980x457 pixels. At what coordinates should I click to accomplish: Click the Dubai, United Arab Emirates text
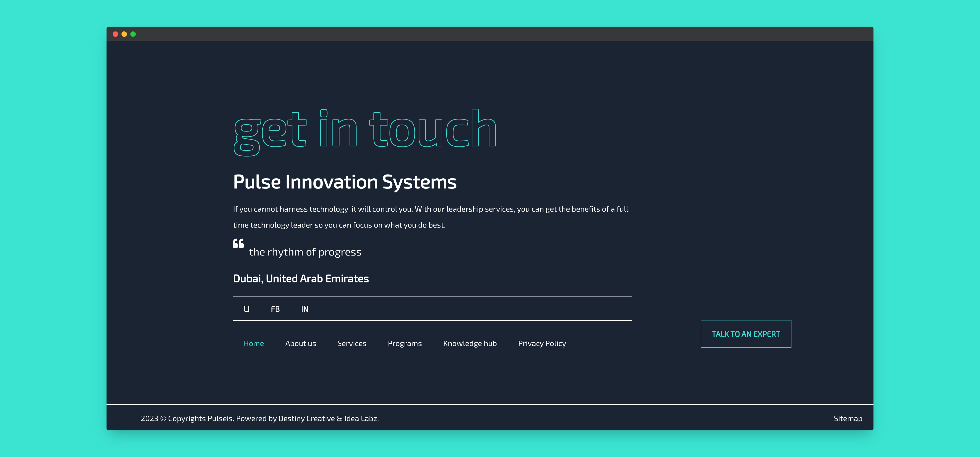click(x=301, y=279)
